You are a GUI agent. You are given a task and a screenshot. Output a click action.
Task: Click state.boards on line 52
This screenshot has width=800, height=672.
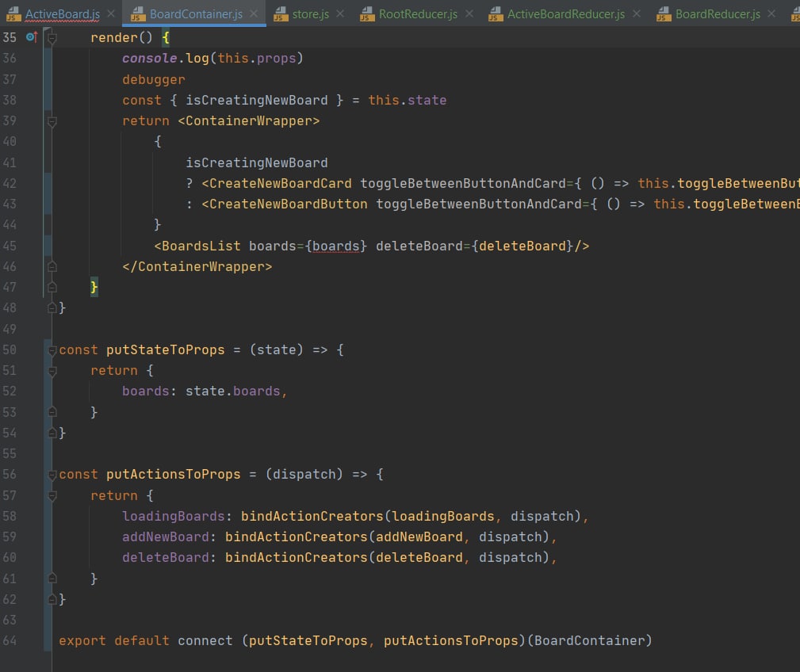tap(232, 391)
